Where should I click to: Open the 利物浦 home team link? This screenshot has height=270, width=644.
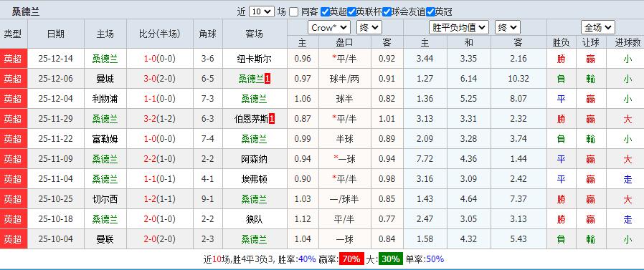click(x=105, y=99)
